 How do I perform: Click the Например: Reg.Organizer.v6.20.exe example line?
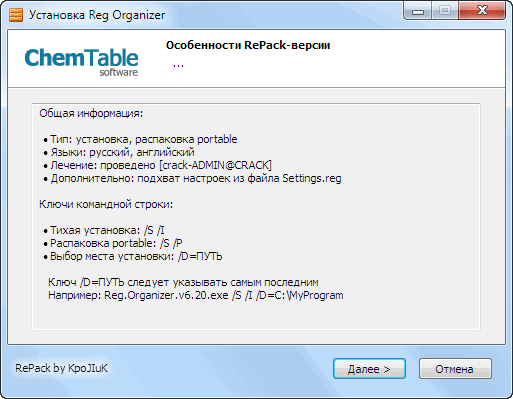pyautogui.click(x=196, y=295)
